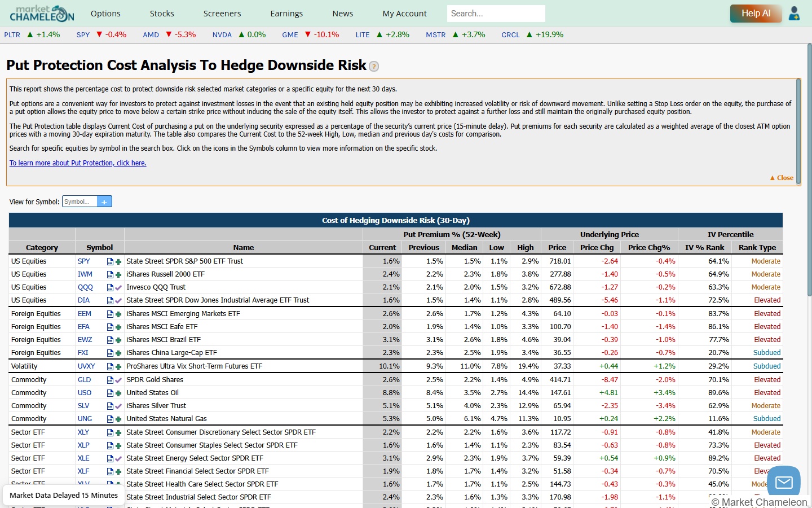Open the document icon in the XLY row
This screenshot has height=508, width=812.
[110, 433]
